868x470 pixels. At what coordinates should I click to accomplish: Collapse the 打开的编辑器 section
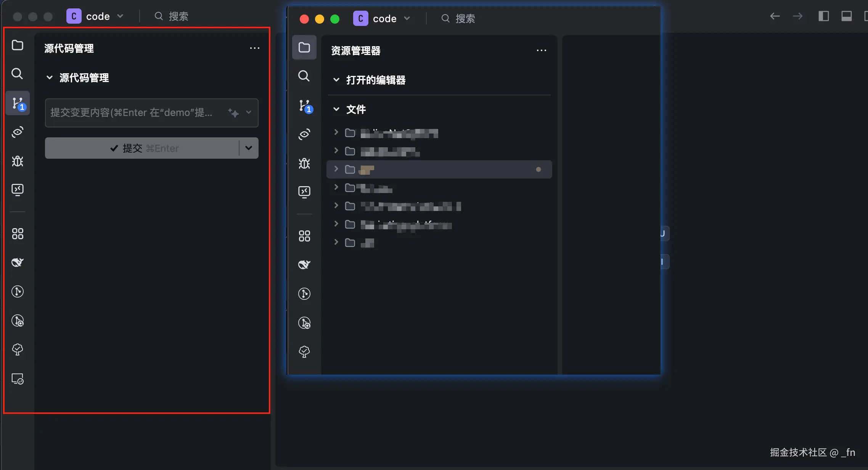[x=336, y=80]
